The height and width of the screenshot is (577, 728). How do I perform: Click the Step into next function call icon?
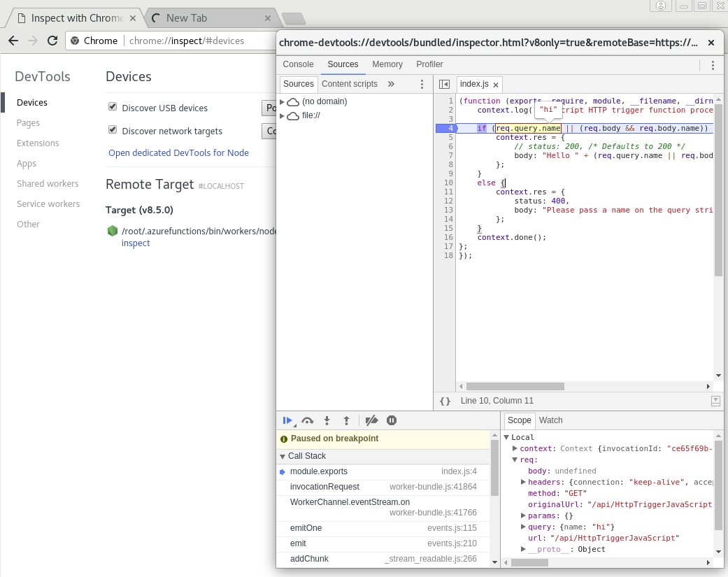[x=327, y=420]
